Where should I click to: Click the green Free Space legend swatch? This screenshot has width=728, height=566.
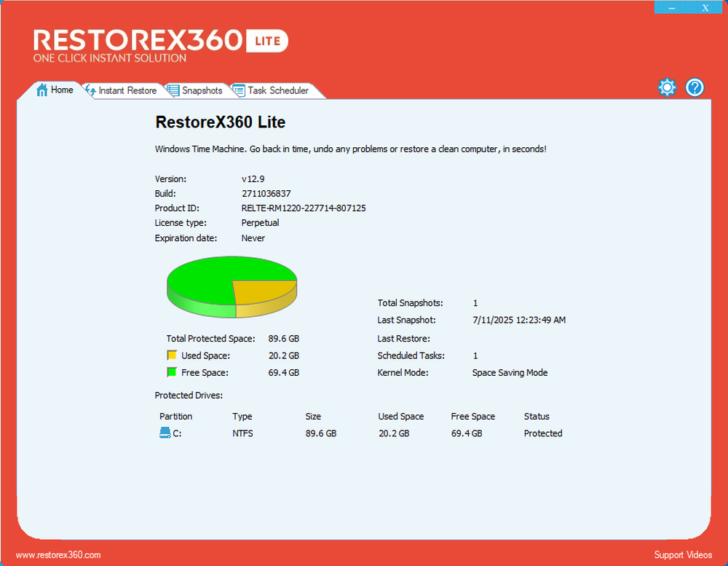click(173, 372)
